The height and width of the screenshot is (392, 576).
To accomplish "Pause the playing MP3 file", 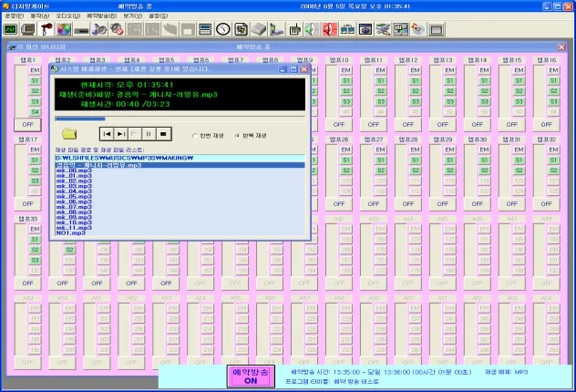I will point(149,134).
